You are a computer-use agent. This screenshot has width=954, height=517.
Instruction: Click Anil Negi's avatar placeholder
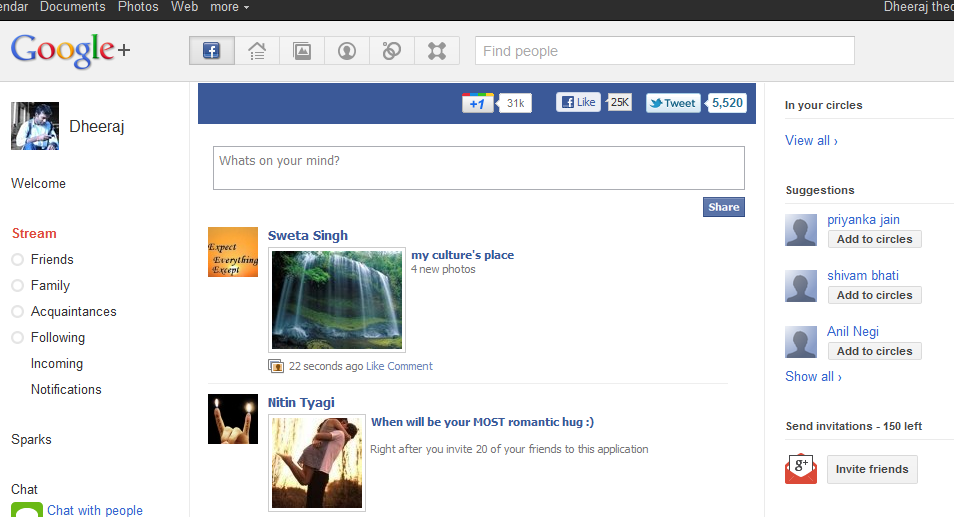pos(801,342)
